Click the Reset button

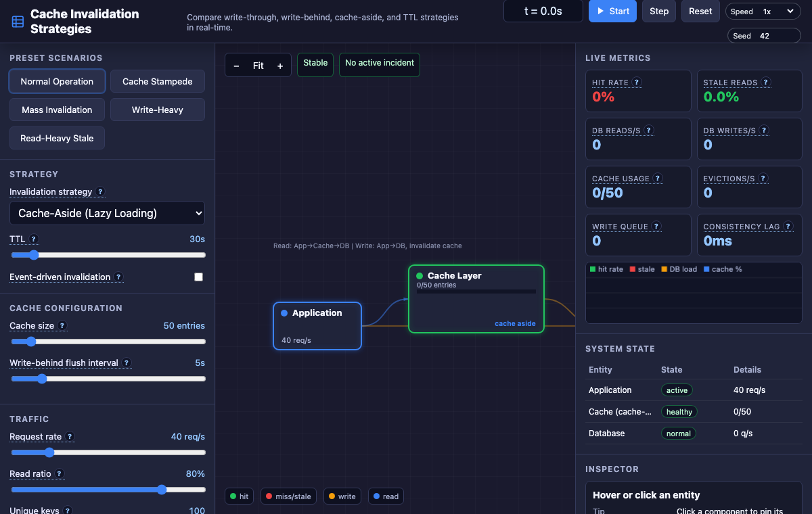700,11
